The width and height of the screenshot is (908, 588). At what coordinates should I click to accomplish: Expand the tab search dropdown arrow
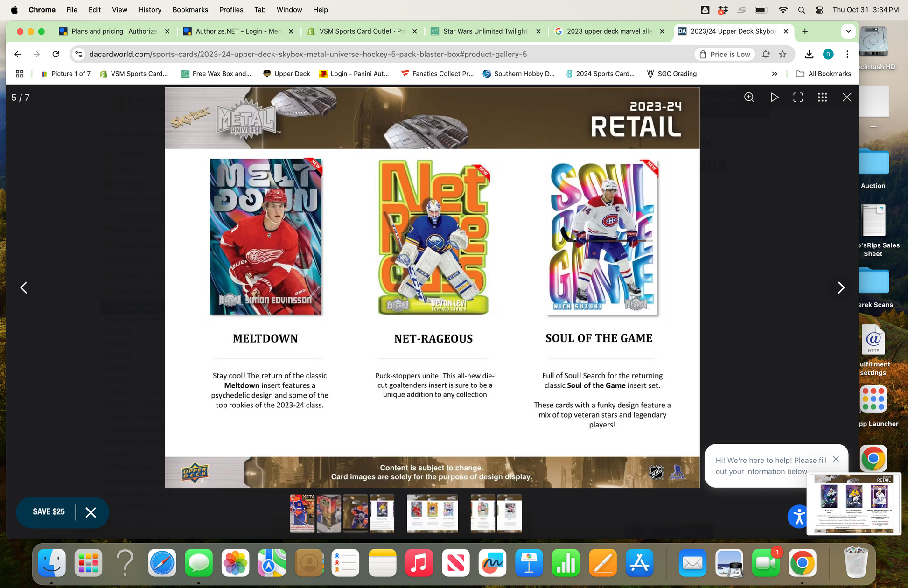[x=848, y=31]
